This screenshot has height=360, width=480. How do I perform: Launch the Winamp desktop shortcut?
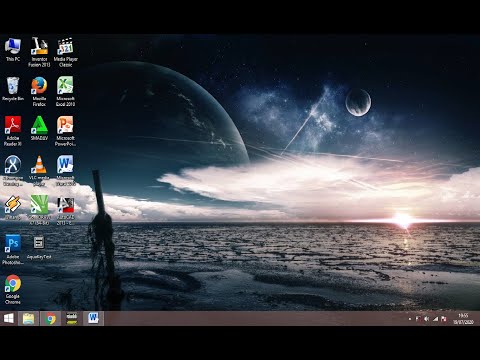coord(13,207)
